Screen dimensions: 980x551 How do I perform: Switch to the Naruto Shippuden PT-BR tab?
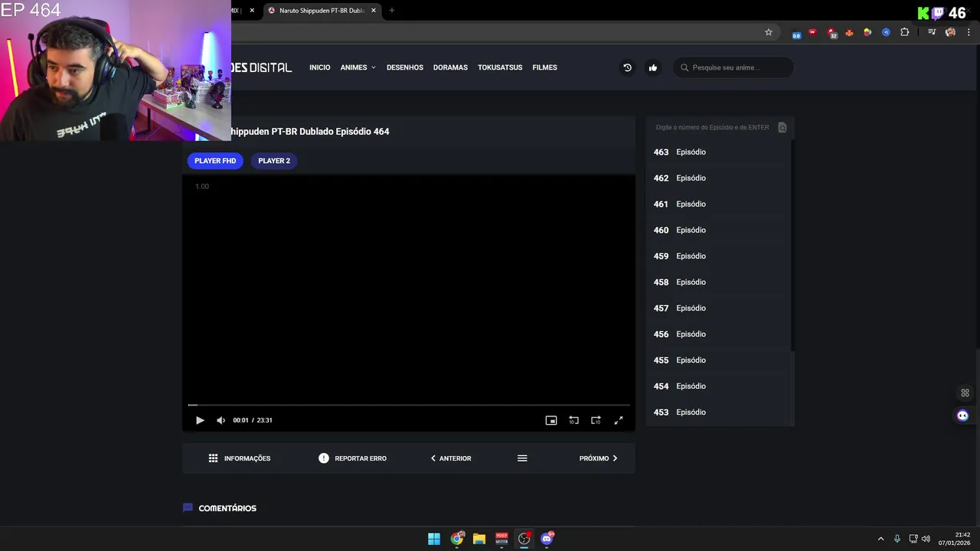[x=321, y=11]
